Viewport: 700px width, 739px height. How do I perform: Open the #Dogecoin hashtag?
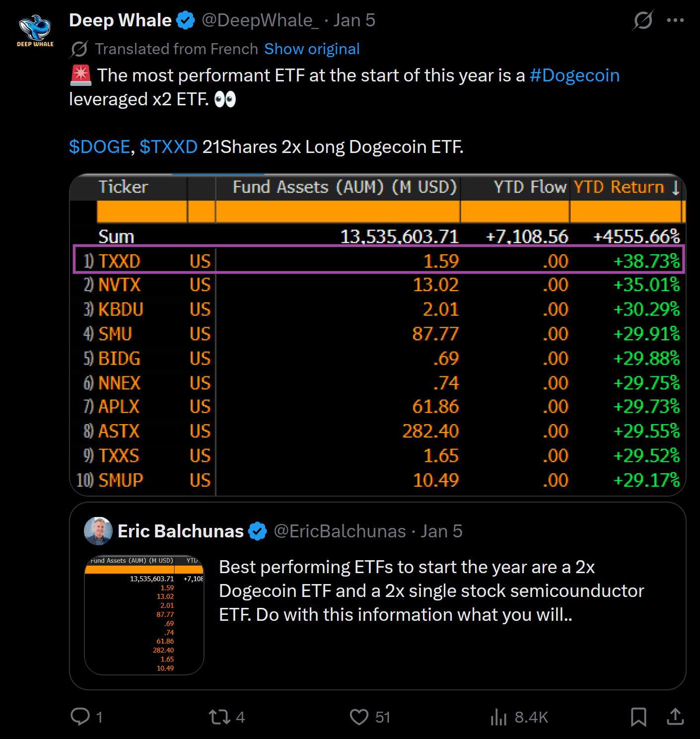click(574, 75)
